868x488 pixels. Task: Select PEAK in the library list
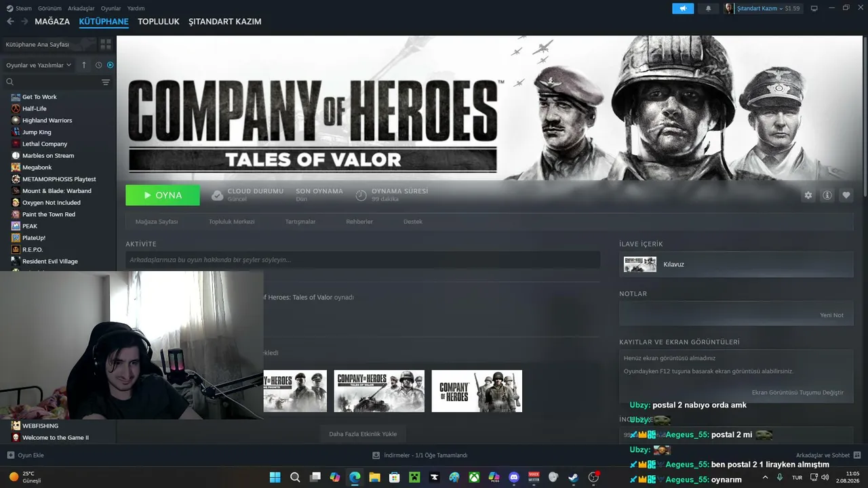(x=30, y=226)
